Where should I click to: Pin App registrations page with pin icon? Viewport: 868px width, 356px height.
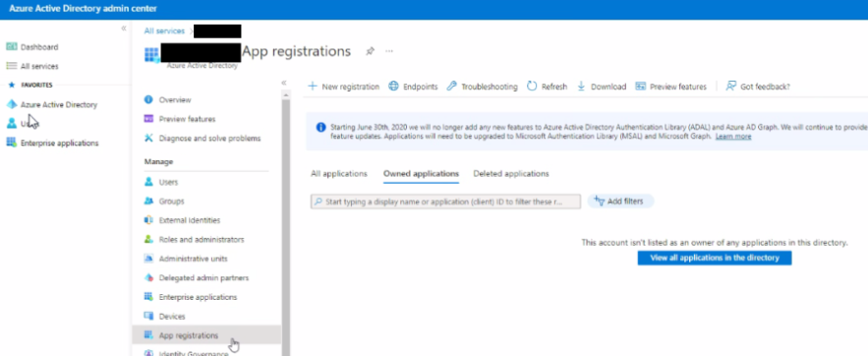coord(370,51)
